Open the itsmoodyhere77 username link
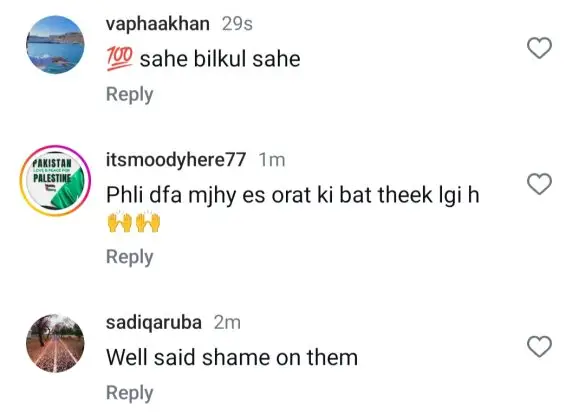The image size is (585, 420). [x=176, y=160]
